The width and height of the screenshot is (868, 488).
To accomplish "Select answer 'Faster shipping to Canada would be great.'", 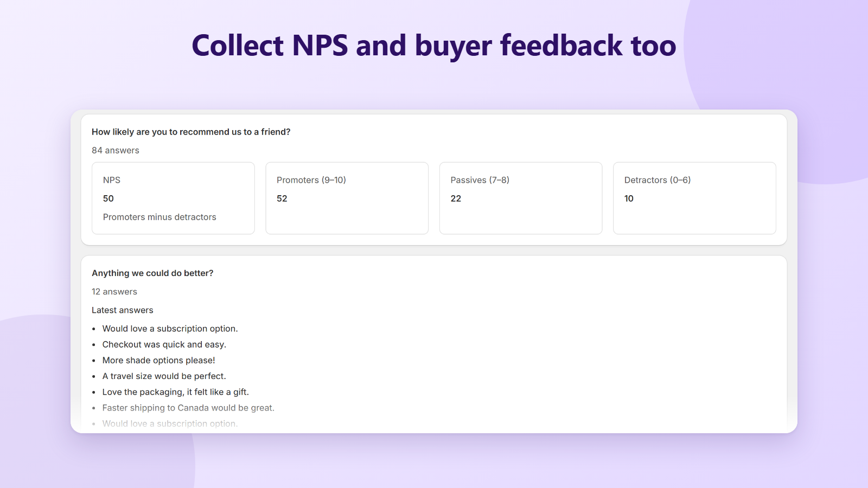I will 188,408.
